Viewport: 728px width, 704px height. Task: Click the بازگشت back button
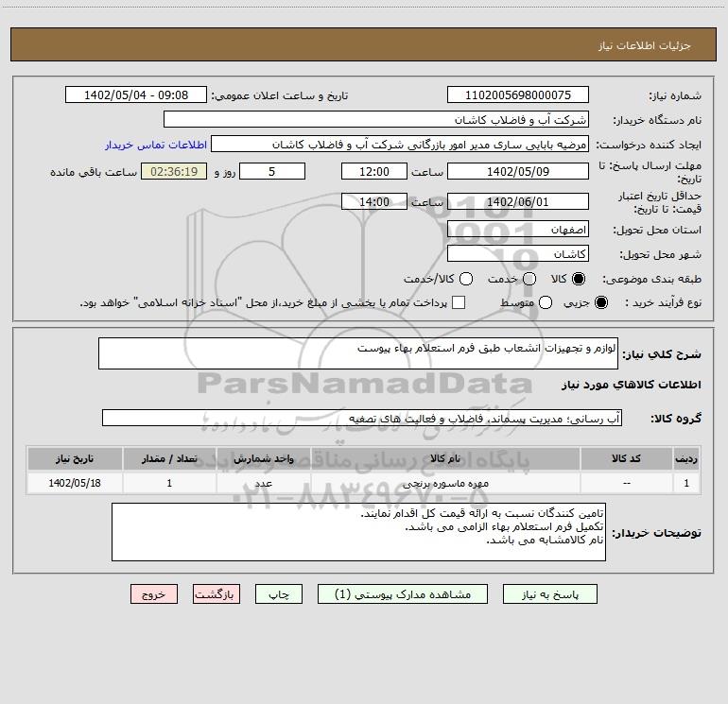click(217, 594)
